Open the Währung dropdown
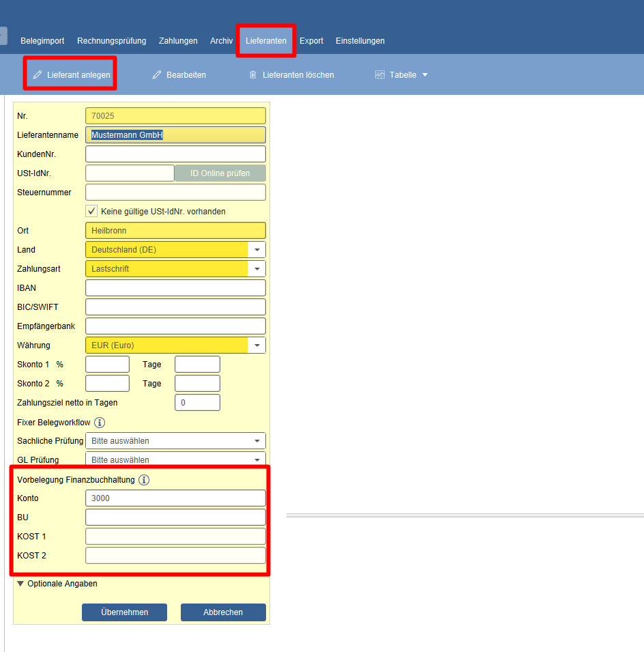The height and width of the screenshot is (652, 644). (257, 345)
